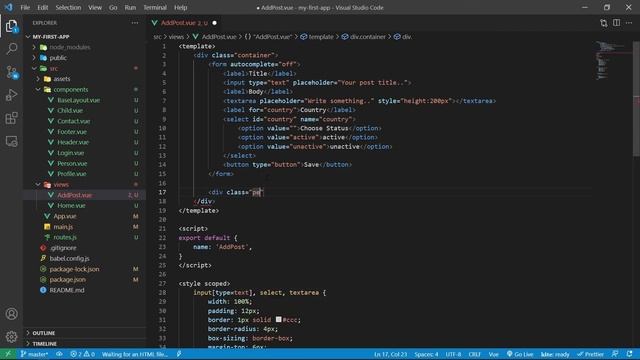This screenshot has width=640, height=360.
Task: Open Remote Explorer view
Action: (11, 141)
